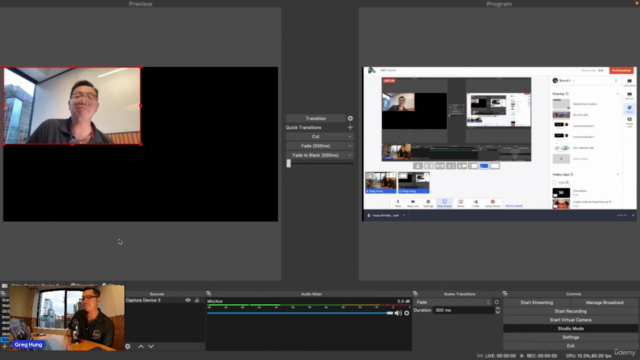The width and height of the screenshot is (640, 360).
Task: Pop out the Controls dock icon
Action: coord(505,293)
